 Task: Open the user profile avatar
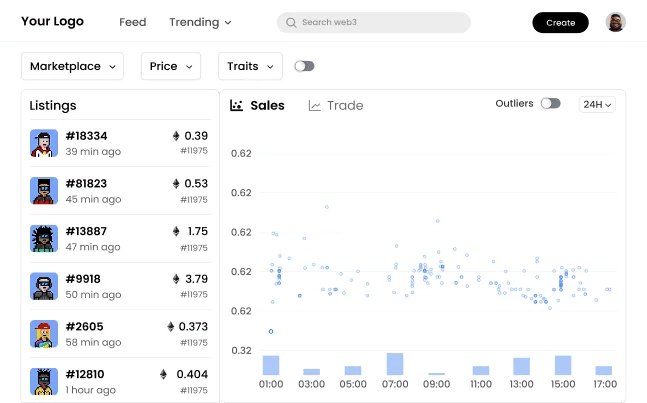point(616,22)
